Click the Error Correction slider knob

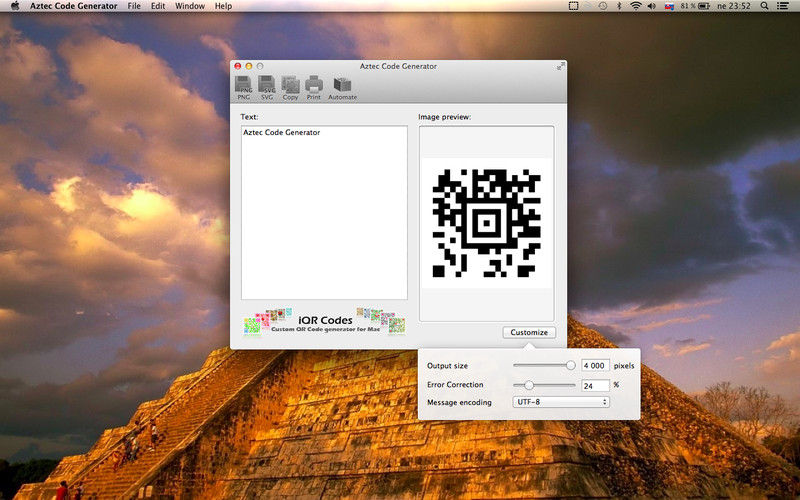pos(529,385)
